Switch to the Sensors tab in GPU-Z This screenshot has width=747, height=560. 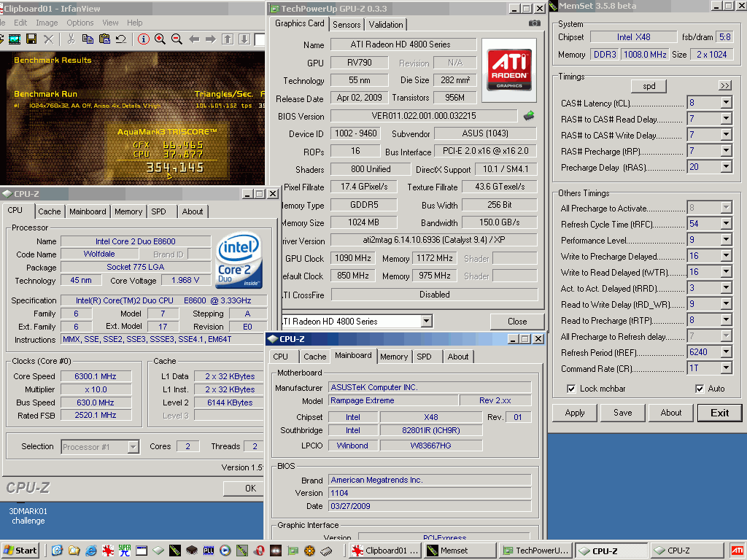point(347,25)
